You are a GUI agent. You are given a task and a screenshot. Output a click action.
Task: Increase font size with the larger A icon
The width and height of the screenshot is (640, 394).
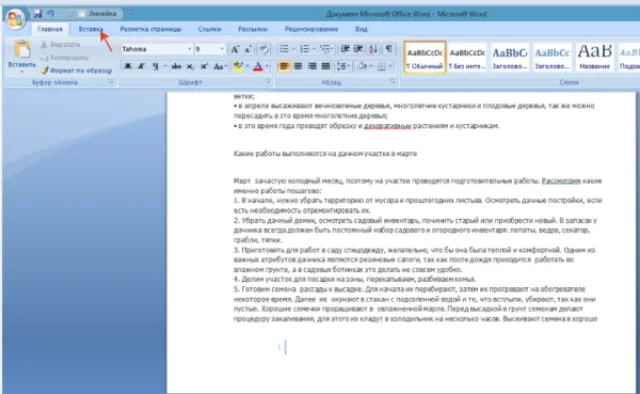(x=235, y=49)
